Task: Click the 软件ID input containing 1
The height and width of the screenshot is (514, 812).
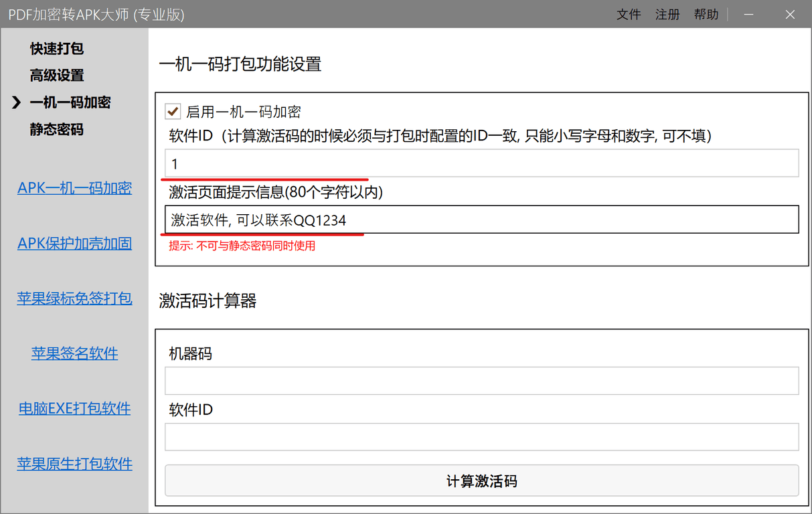Action: [481, 163]
